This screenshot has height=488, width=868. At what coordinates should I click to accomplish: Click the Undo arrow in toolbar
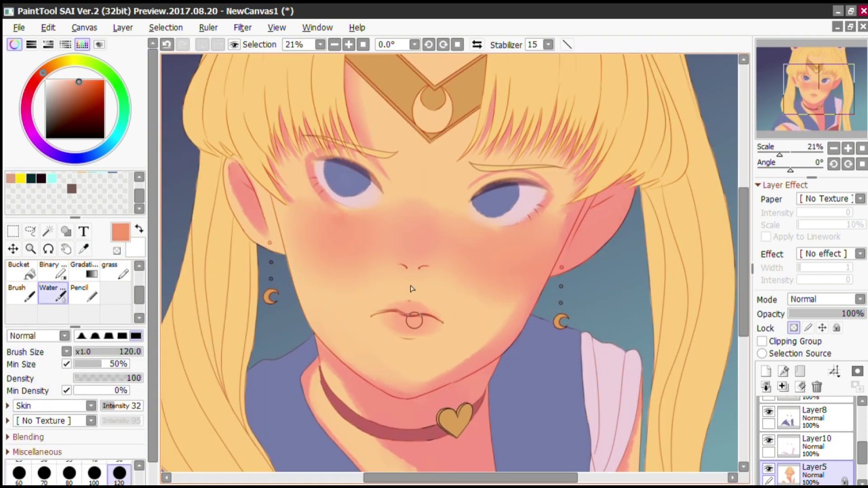[x=167, y=45]
